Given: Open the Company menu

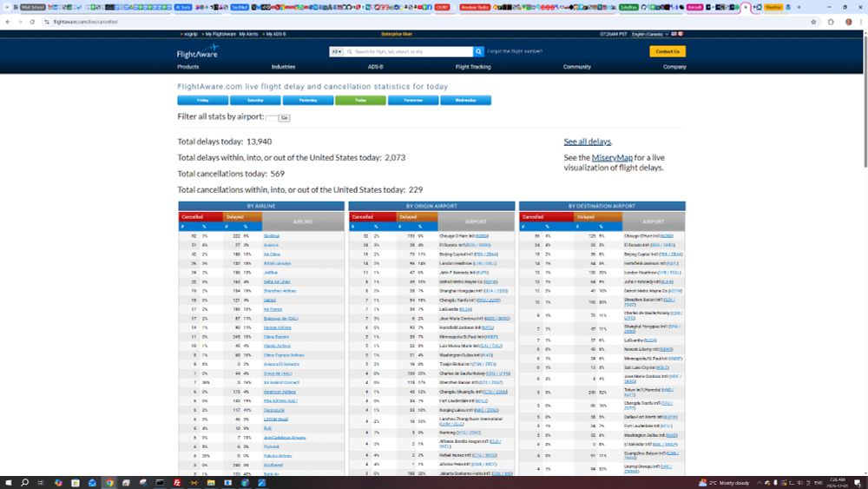Looking at the screenshot, I should point(674,67).
